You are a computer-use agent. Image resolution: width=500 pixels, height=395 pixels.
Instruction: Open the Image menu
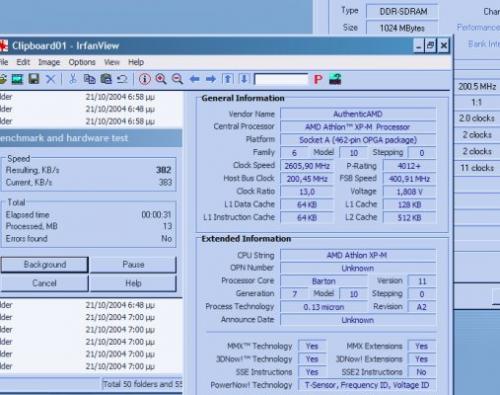(49, 62)
